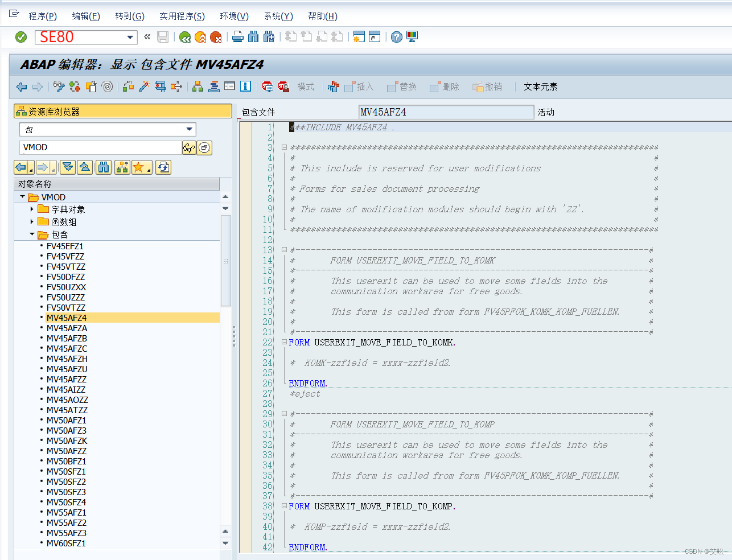Click the superordinate object list icon
The width and height of the screenshot is (732, 560).
coord(122,167)
